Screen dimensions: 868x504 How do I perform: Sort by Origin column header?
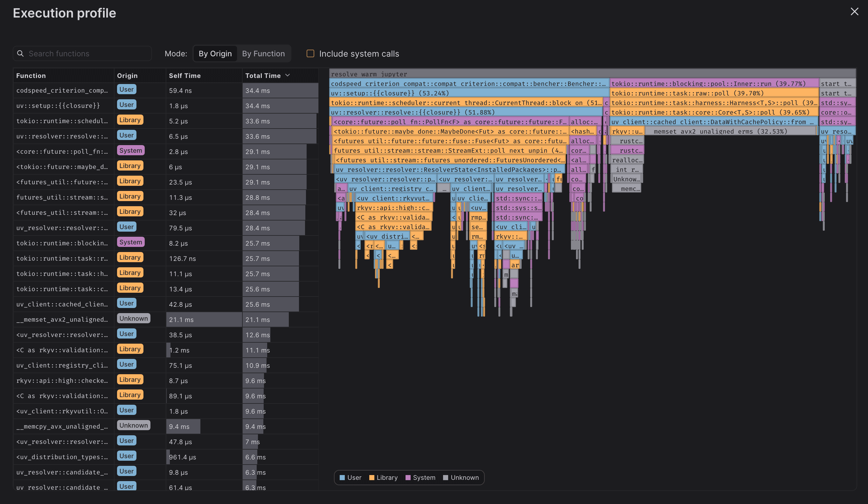pos(127,76)
